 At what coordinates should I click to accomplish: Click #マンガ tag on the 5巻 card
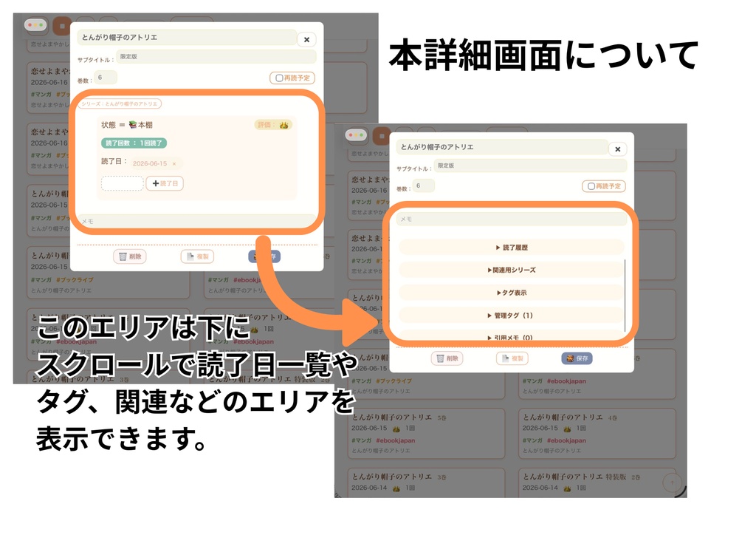pyautogui.click(x=362, y=440)
